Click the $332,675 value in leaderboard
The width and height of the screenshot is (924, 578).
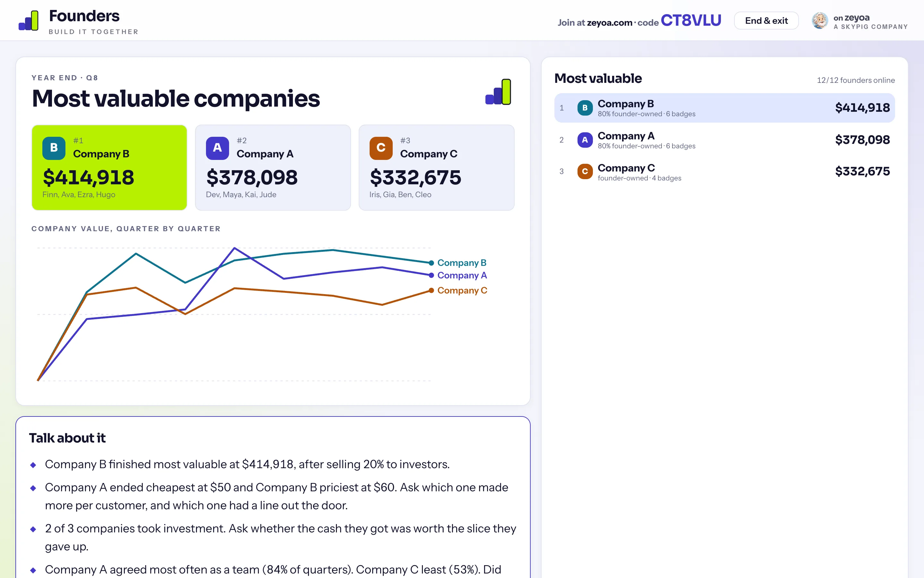862,172
